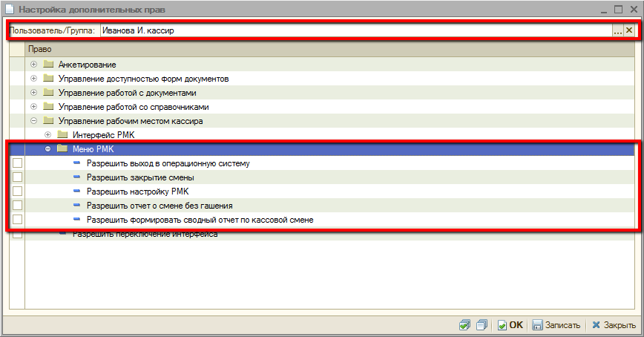Expand the Интерфейс РМК node
This screenshot has height=337, width=644.
(x=48, y=135)
